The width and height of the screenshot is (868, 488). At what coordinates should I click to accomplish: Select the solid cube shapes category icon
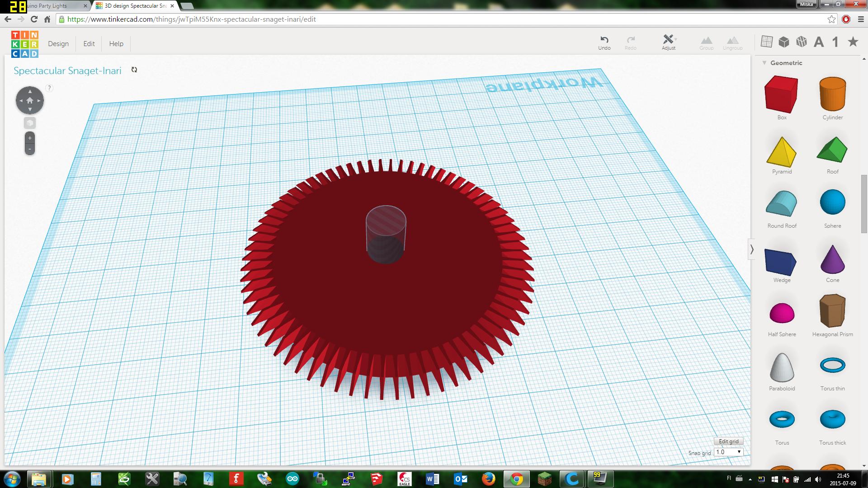(784, 42)
